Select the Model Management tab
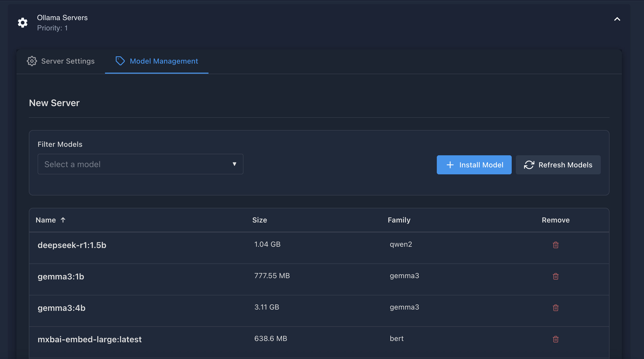The height and width of the screenshot is (359, 644). pos(164,61)
